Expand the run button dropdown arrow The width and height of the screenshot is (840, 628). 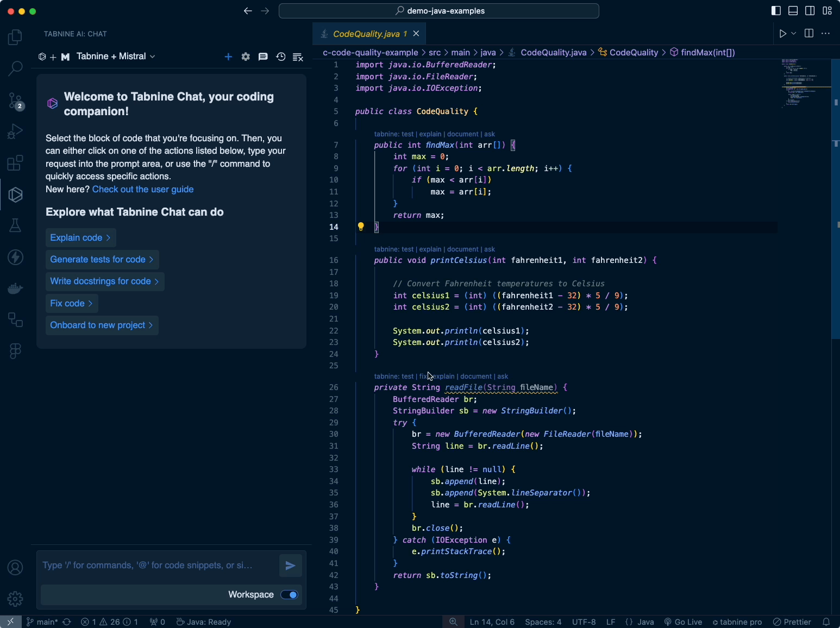[x=794, y=34]
